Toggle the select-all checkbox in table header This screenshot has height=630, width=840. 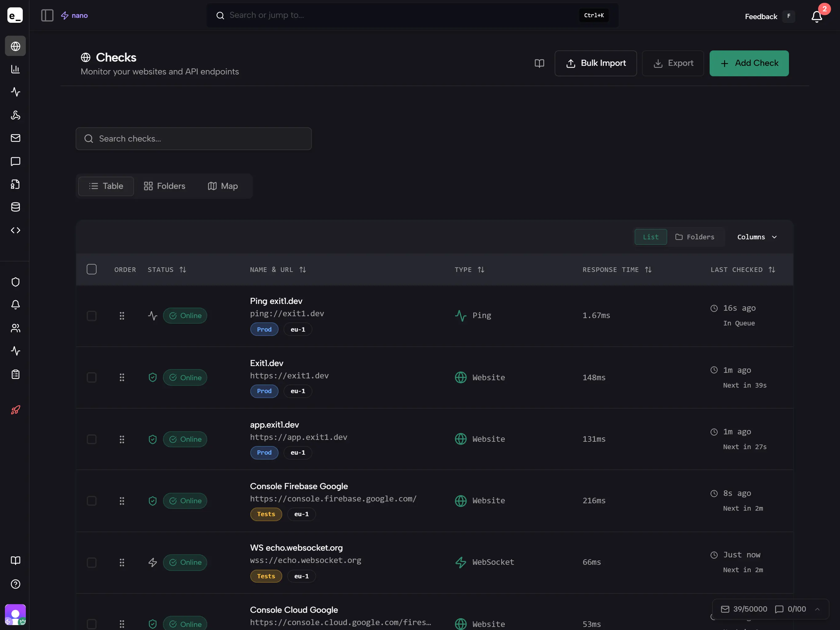pyautogui.click(x=92, y=269)
